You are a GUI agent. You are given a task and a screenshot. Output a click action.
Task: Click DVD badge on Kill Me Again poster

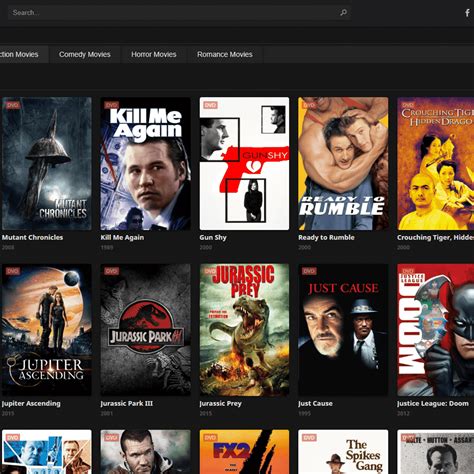tap(111, 105)
